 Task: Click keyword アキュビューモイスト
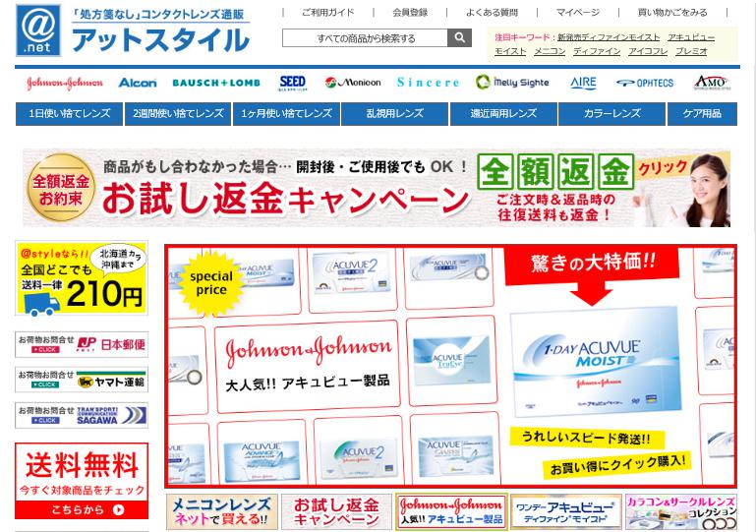coord(691,37)
